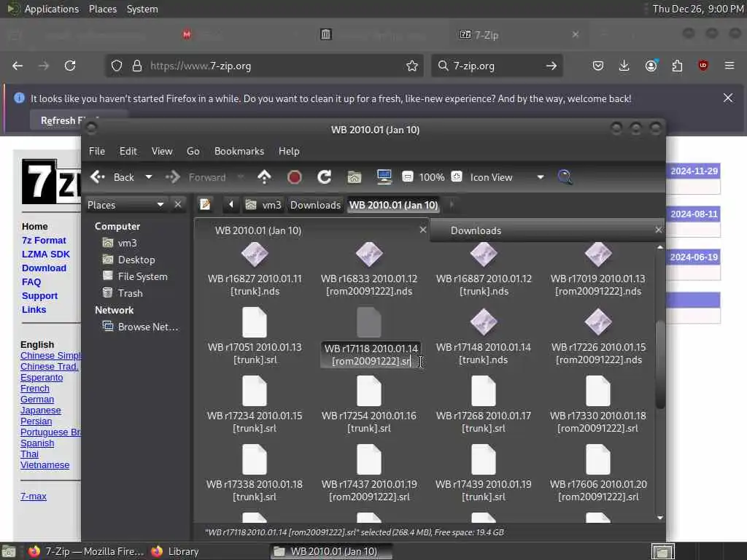Bookmark page with star icon

[412, 66]
